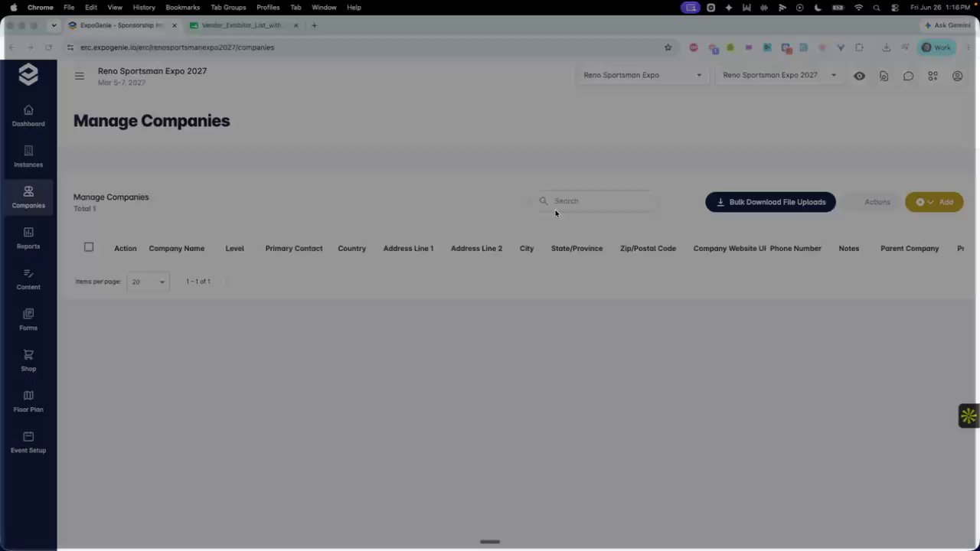
Task: Open the Bookmarks menu
Action: [x=183, y=8]
